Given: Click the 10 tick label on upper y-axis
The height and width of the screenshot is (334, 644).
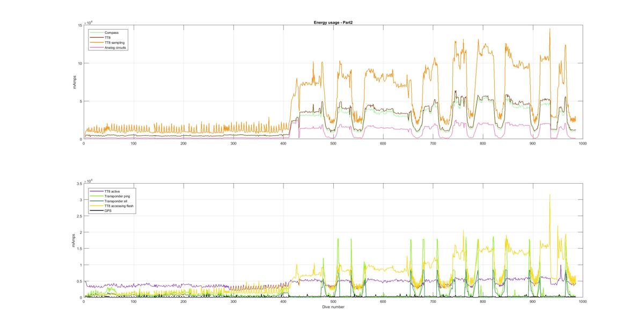Looking at the screenshot, I should pos(79,63).
